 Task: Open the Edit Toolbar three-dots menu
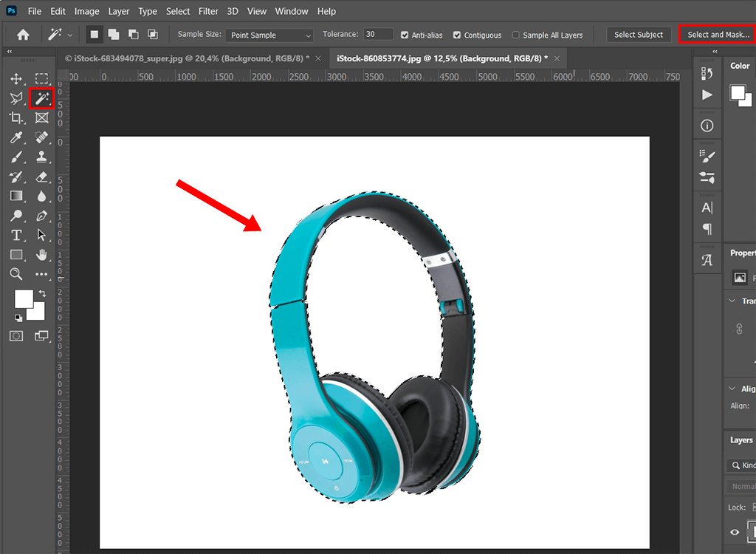point(41,274)
